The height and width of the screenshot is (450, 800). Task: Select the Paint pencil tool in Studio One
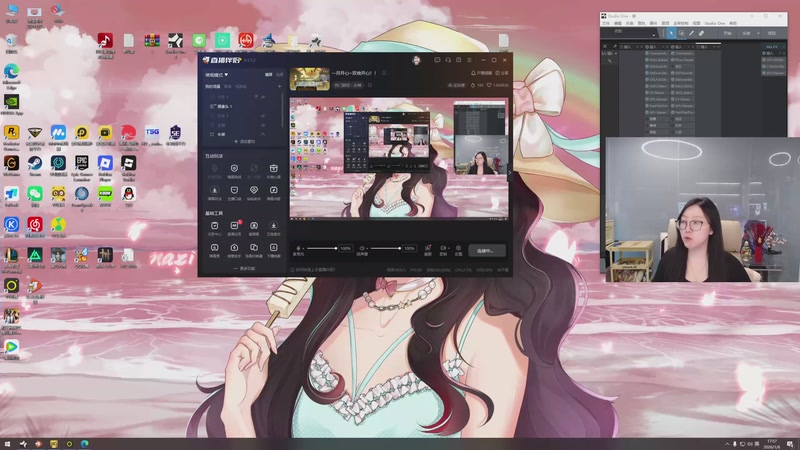point(691,33)
